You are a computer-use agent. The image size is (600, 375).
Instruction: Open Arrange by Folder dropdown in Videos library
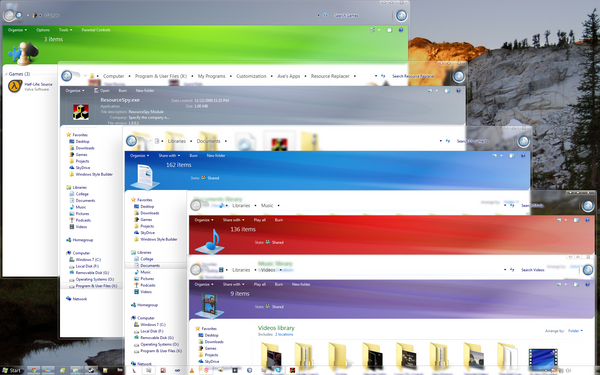575,331
